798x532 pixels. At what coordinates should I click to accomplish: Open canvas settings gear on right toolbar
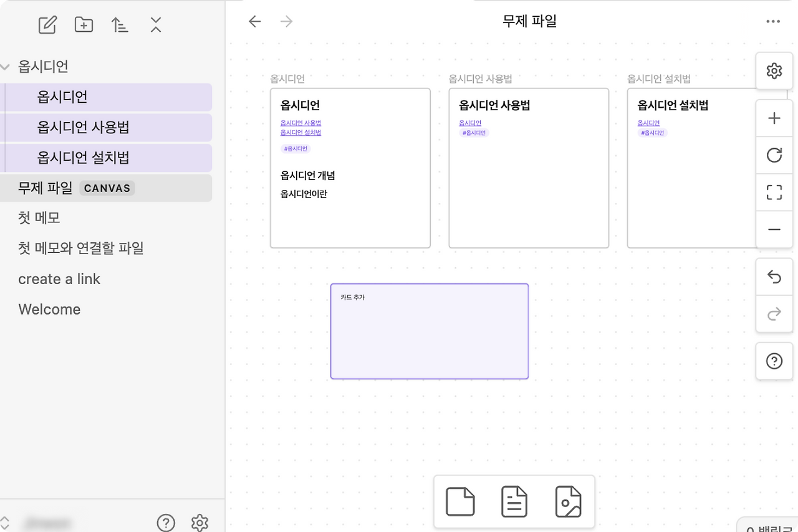(x=774, y=70)
